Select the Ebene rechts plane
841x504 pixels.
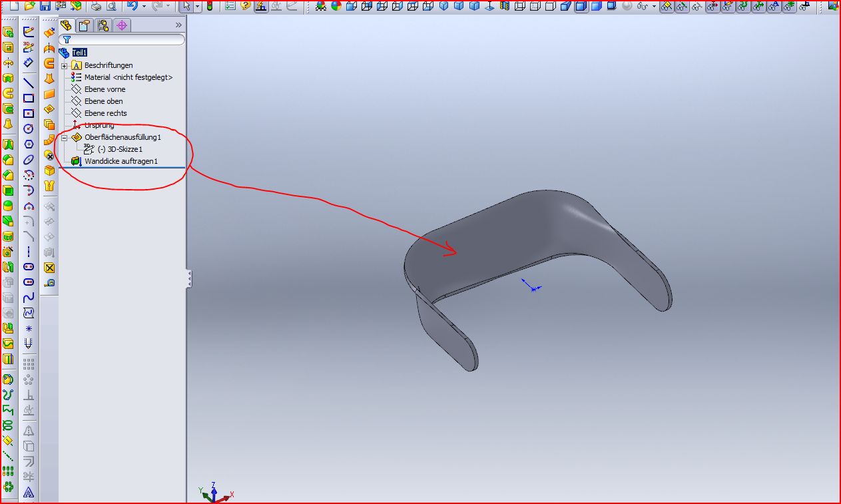coord(105,113)
